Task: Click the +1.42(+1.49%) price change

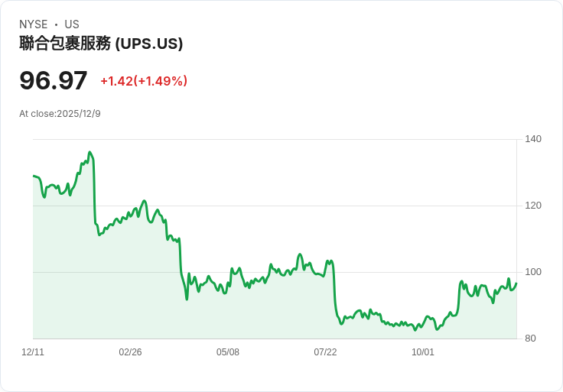Action: pyautogui.click(x=144, y=81)
